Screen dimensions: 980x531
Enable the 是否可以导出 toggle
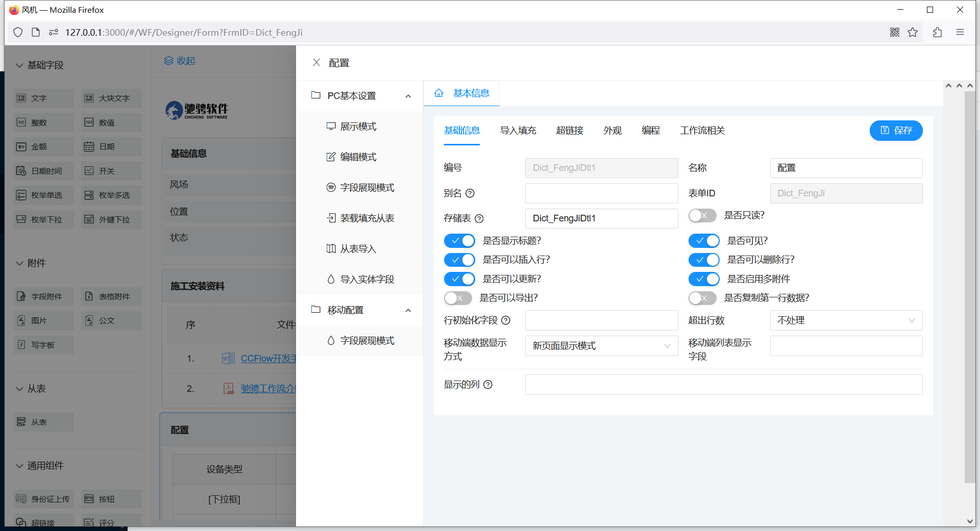[x=458, y=298]
